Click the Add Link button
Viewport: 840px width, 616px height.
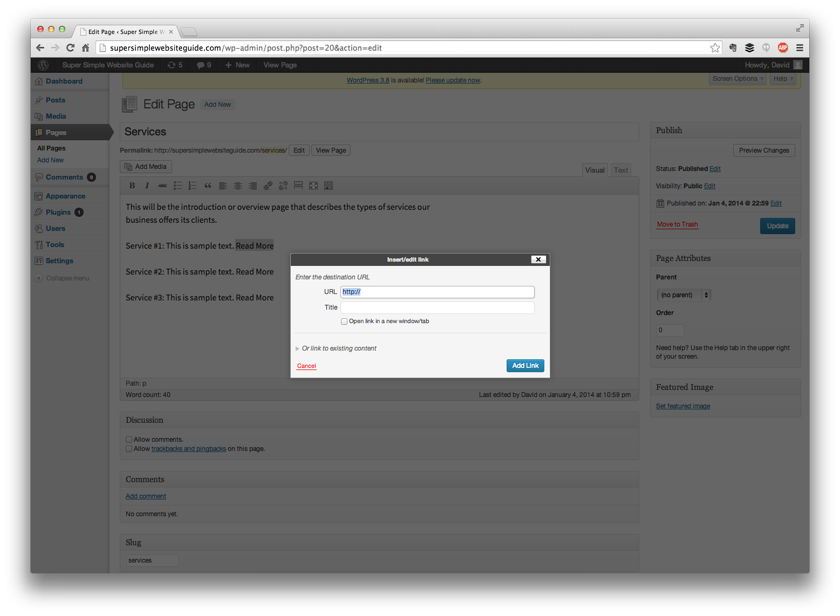pyautogui.click(x=525, y=366)
